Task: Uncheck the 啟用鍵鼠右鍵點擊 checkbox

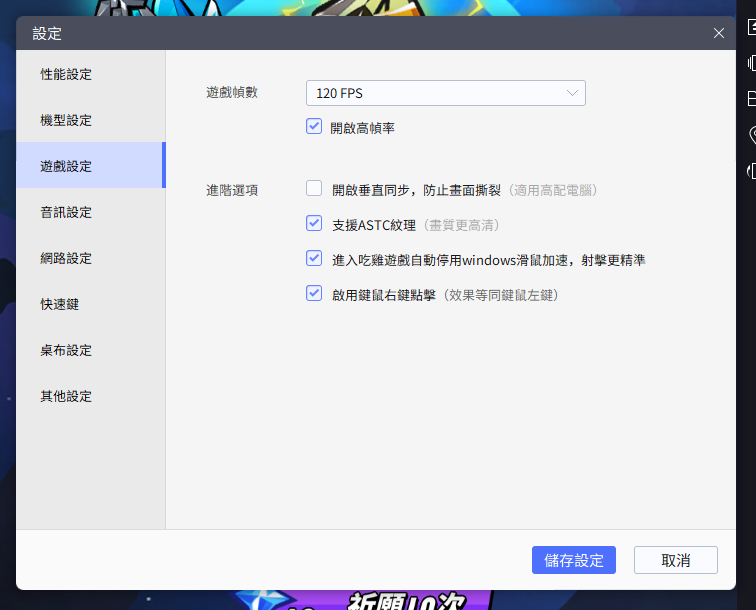Action: 314,293
